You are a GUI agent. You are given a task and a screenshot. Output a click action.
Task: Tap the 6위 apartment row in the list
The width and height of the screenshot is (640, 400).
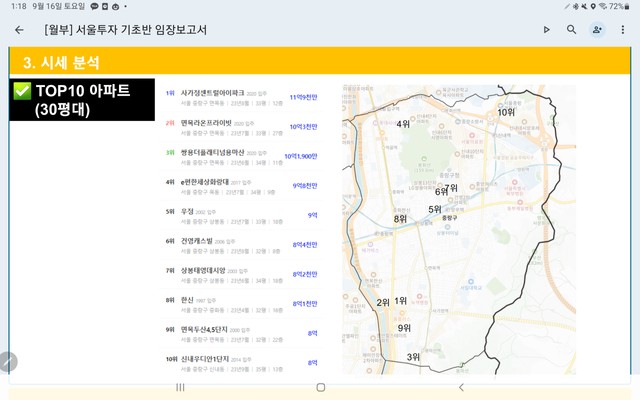[241, 245]
